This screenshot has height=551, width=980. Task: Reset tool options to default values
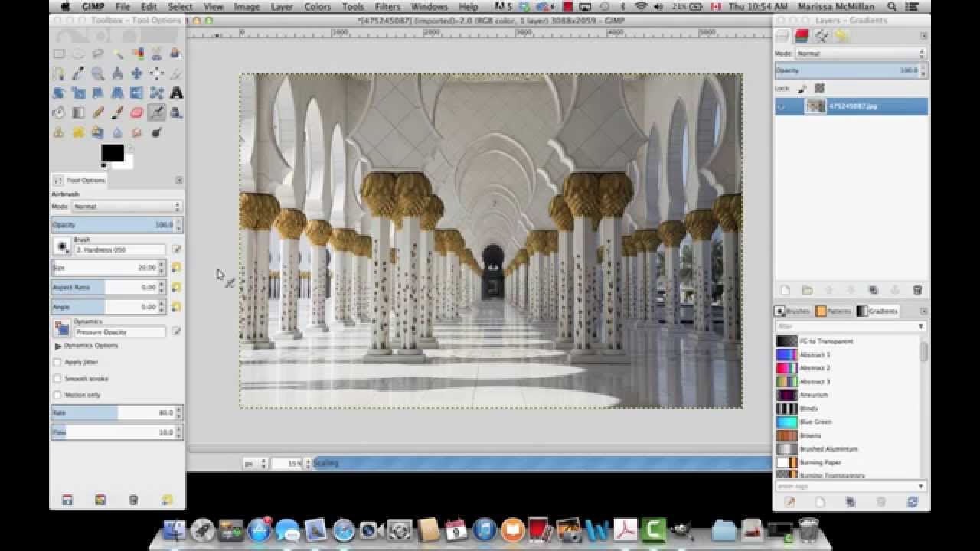pyautogui.click(x=167, y=500)
